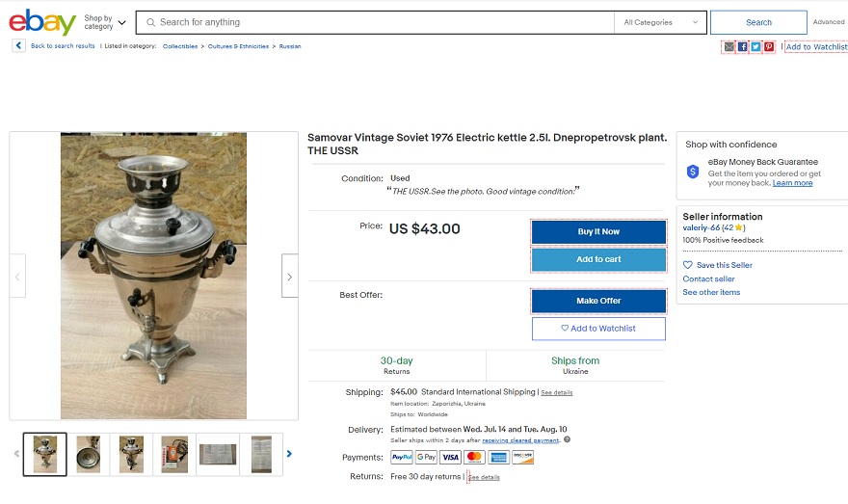This screenshot has width=848, height=504.
Task: Advance the thumbnail strip with blue arrow
Action: click(x=289, y=454)
